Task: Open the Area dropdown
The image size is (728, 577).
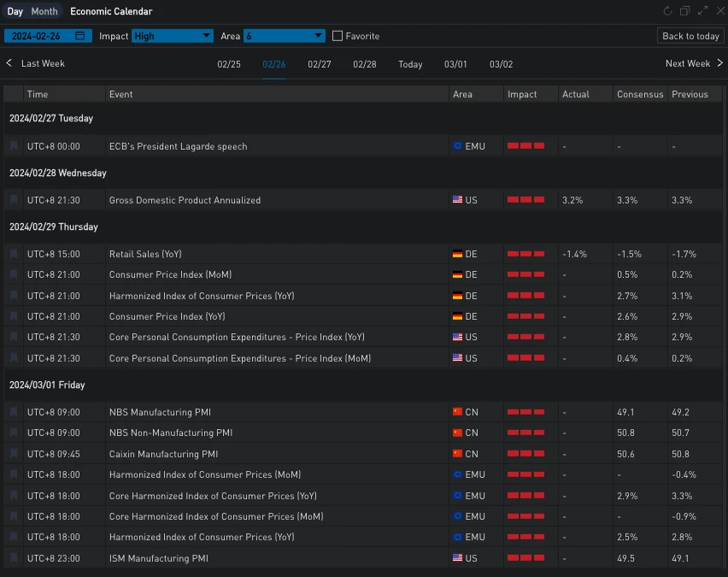Action: click(x=284, y=36)
